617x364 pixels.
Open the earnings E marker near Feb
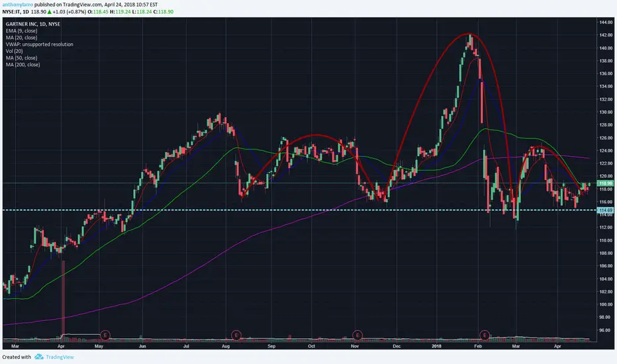485,336
